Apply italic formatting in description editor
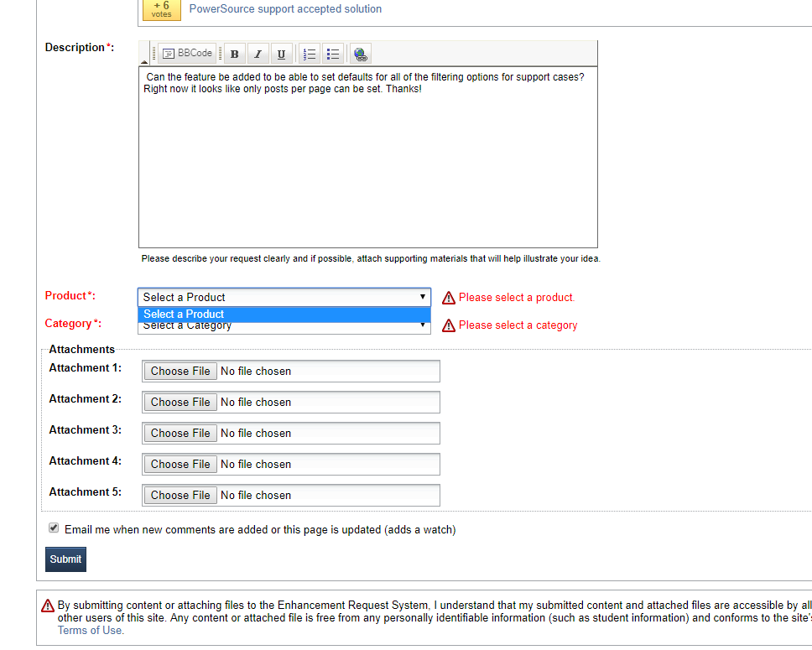The image size is (812, 650). coord(258,54)
